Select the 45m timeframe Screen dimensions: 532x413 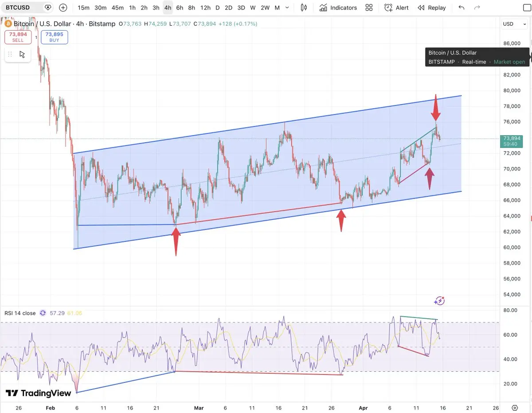coord(117,8)
